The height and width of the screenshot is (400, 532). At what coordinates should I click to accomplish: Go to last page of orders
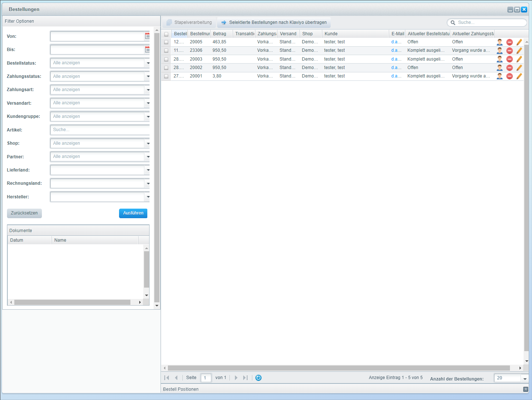[x=245, y=378]
